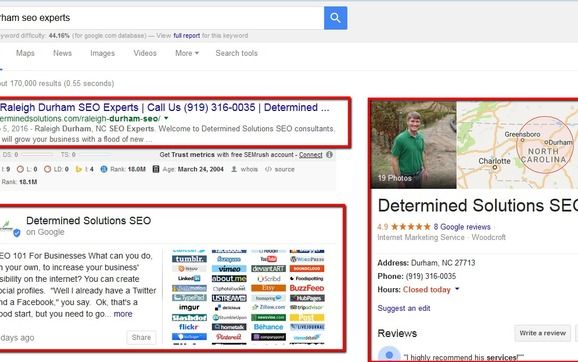The image size is (578, 362).
Task: Expand the Hours 'Closed today' dropdown arrow
Action: click(457, 289)
